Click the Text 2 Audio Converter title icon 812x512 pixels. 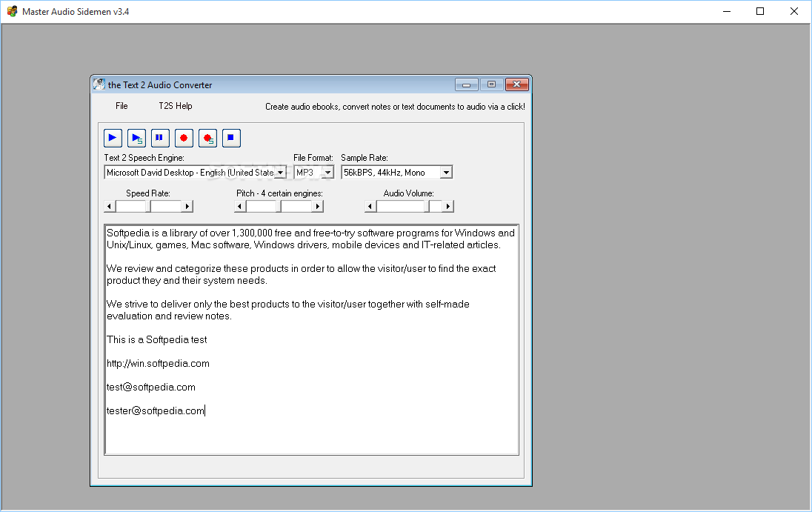(99, 84)
